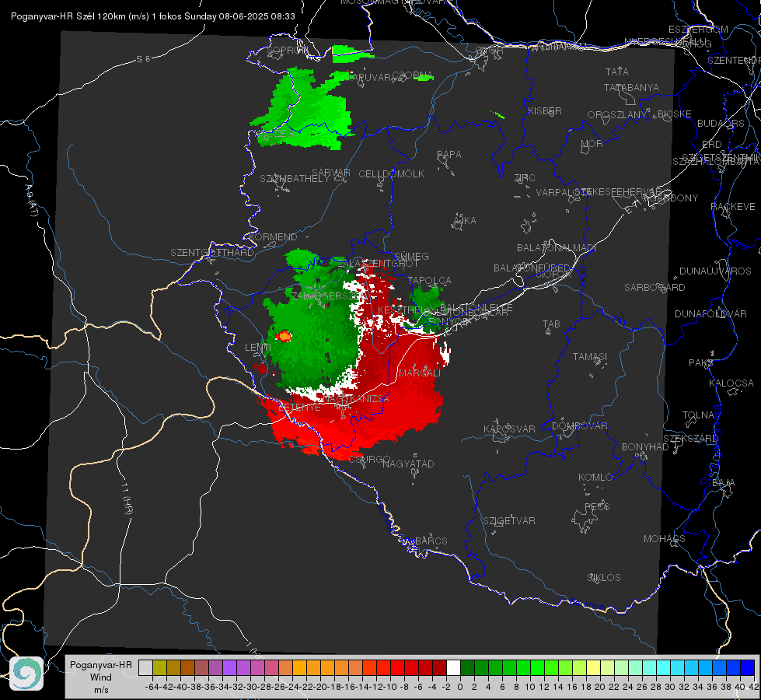Click the NAGYATAD label
This screenshot has width=761, height=700.
pyautogui.click(x=408, y=464)
